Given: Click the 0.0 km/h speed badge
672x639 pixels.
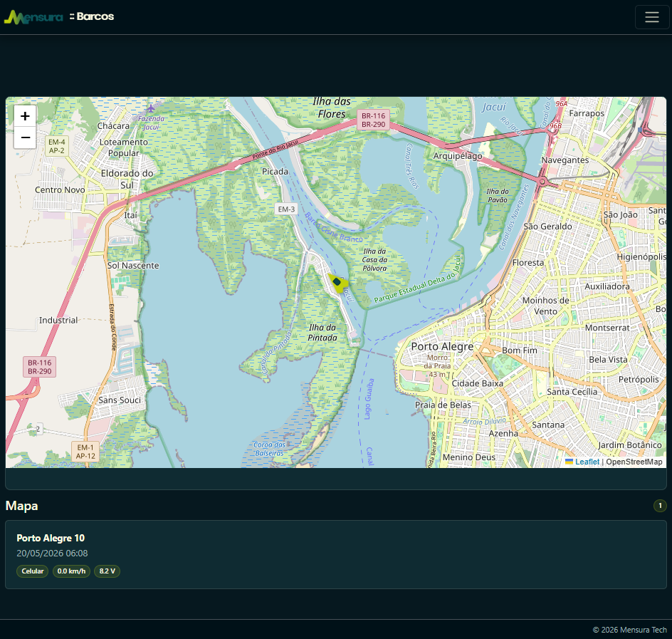Looking at the screenshot, I should [71, 571].
